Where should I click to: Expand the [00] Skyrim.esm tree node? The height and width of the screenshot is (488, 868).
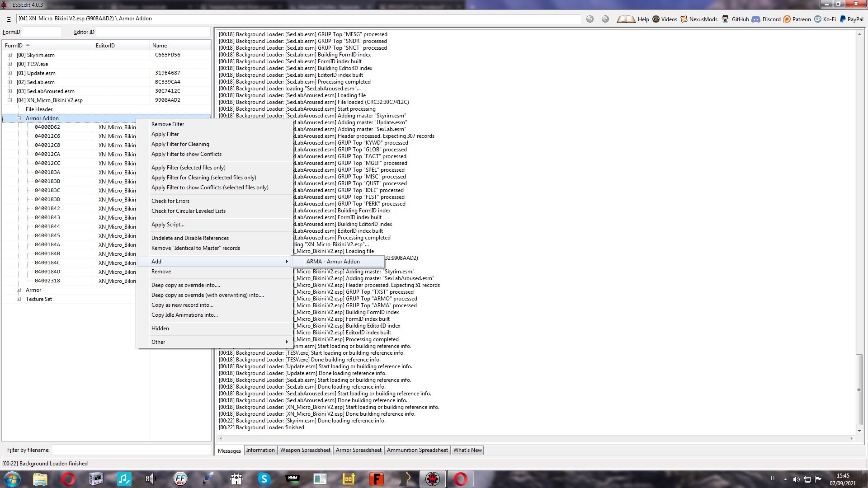point(9,55)
